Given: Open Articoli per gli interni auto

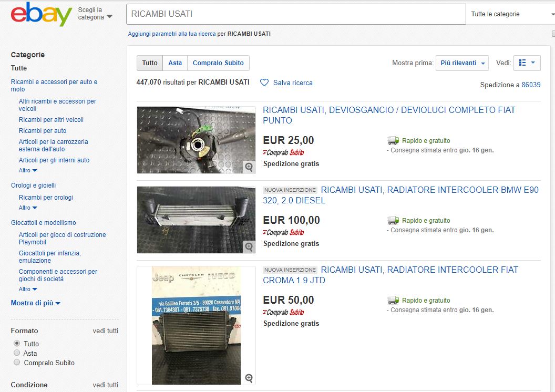Looking at the screenshot, I should (x=54, y=160).
